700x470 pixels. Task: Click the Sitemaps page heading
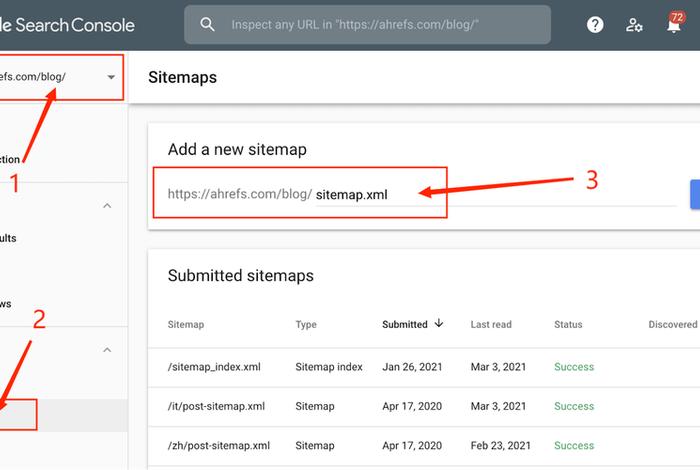tap(183, 77)
